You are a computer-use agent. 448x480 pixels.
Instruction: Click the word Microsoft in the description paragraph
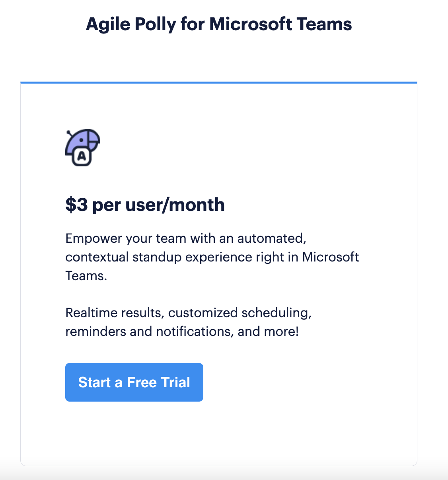pyautogui.click(x=330, y=257)
